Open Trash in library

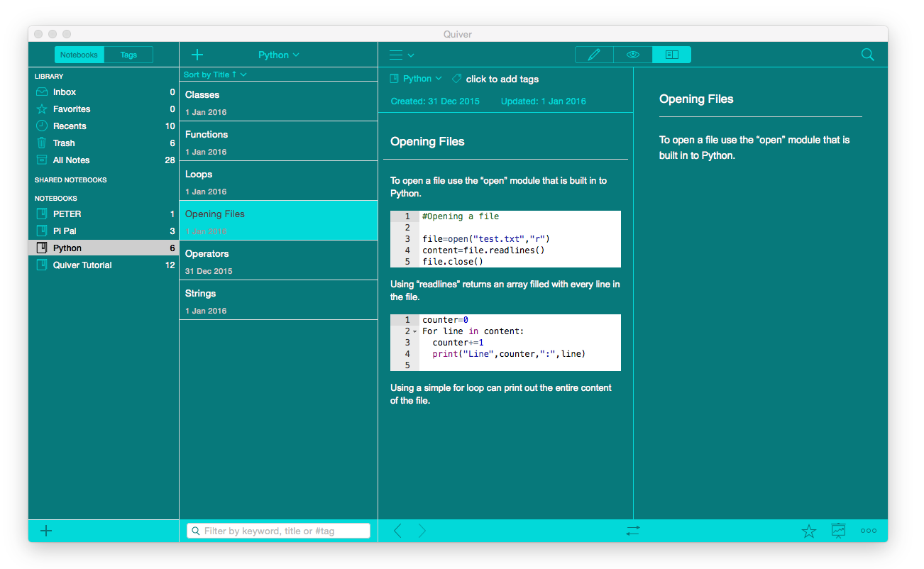point(104,143)
